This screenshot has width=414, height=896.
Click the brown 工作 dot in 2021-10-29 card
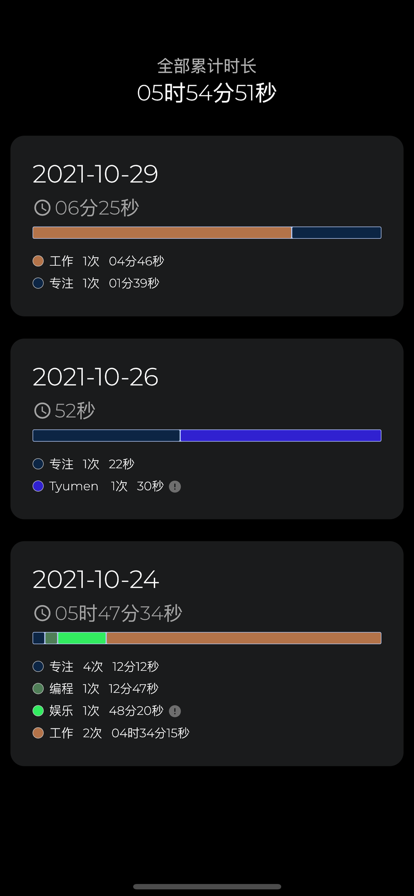(38, 261)
